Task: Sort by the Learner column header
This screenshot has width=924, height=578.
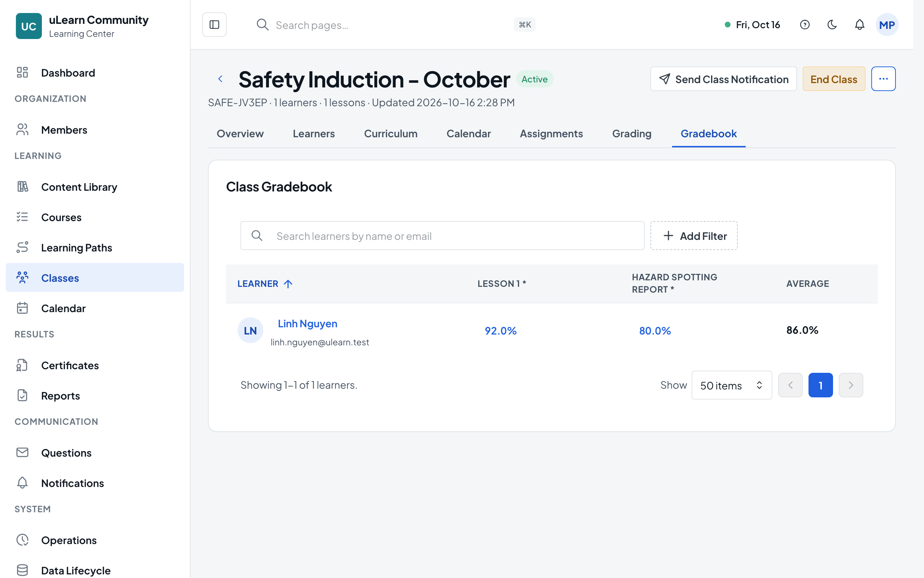Action: (265, 284)
